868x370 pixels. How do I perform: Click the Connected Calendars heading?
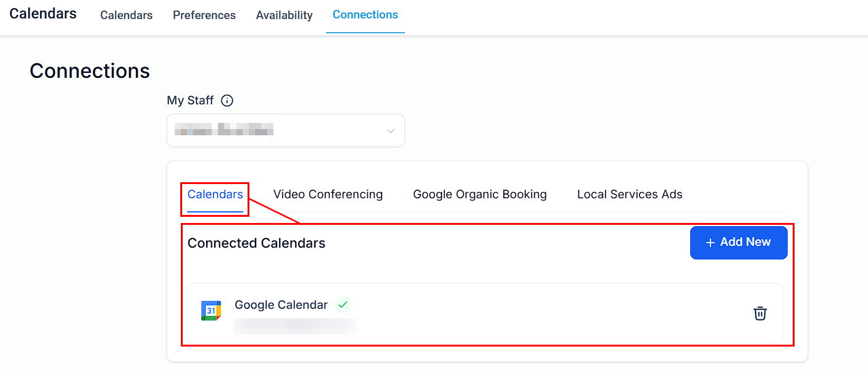pos(256,243)
